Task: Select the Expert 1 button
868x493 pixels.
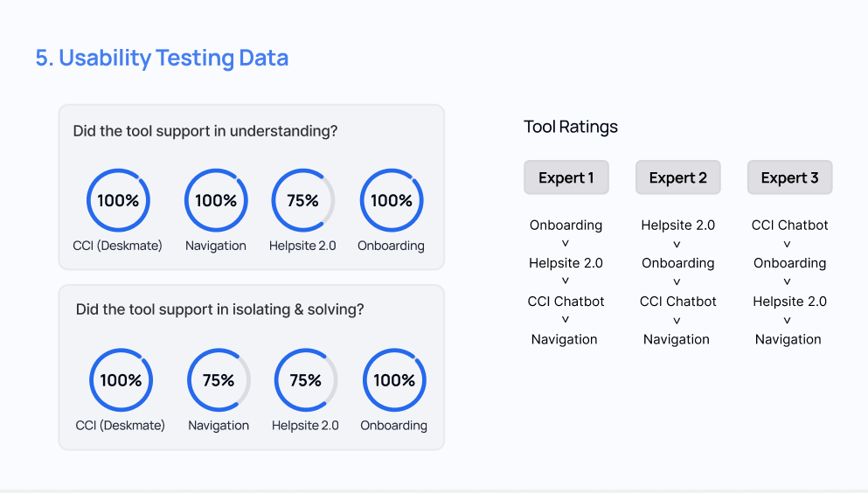Action: [566, 177]
